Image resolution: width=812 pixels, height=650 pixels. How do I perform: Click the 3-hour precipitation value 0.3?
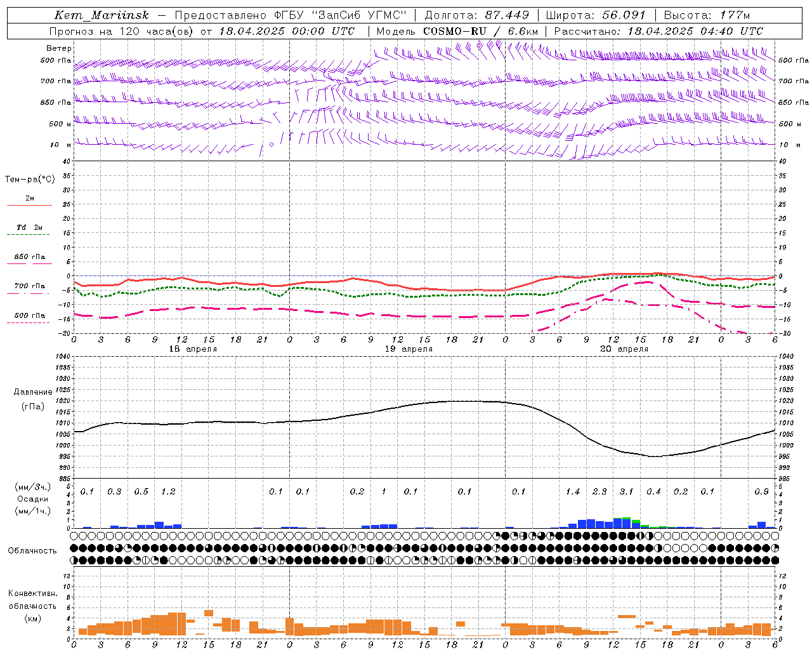[114, 492]
